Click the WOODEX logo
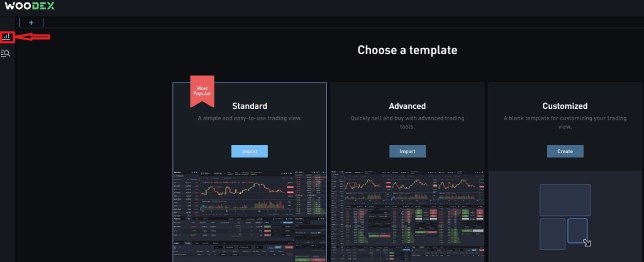This screenshot has height=262, width=644. 29,6
